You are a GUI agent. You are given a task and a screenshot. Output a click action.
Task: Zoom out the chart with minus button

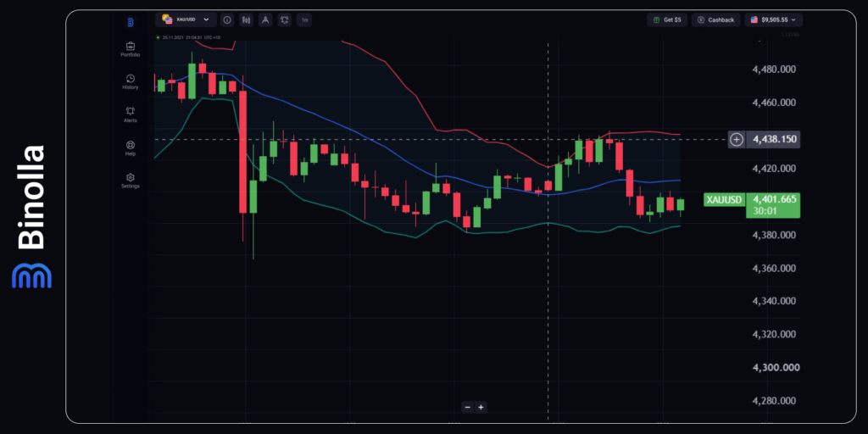[468, 407]
